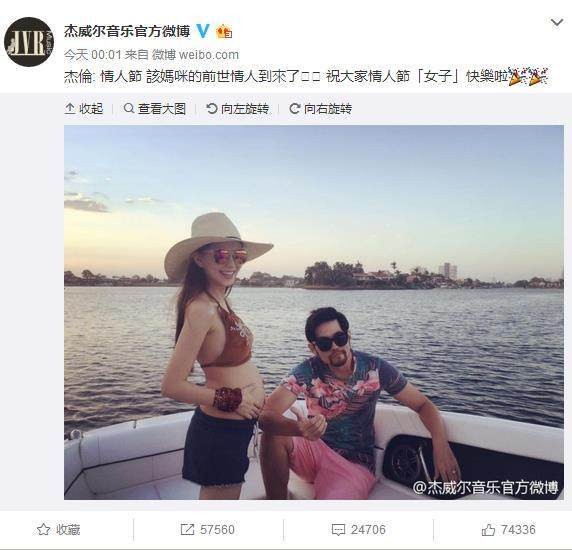Repost using the share icon showing 57560
572x550 pixels.
[x=208, y=530]
